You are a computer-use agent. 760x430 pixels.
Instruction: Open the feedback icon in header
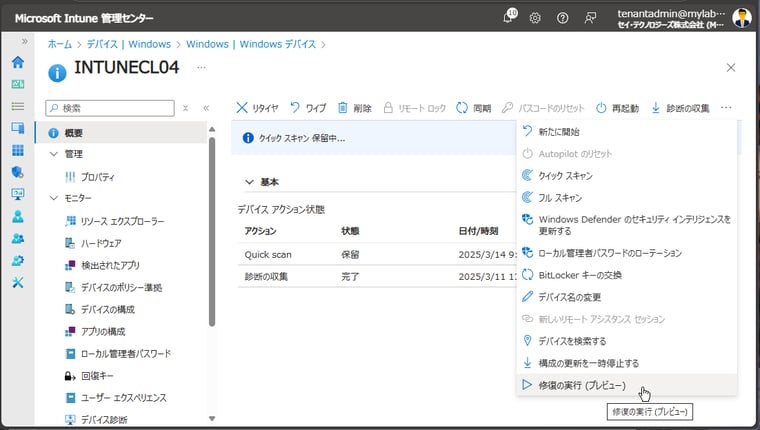[x=590, y=18]
